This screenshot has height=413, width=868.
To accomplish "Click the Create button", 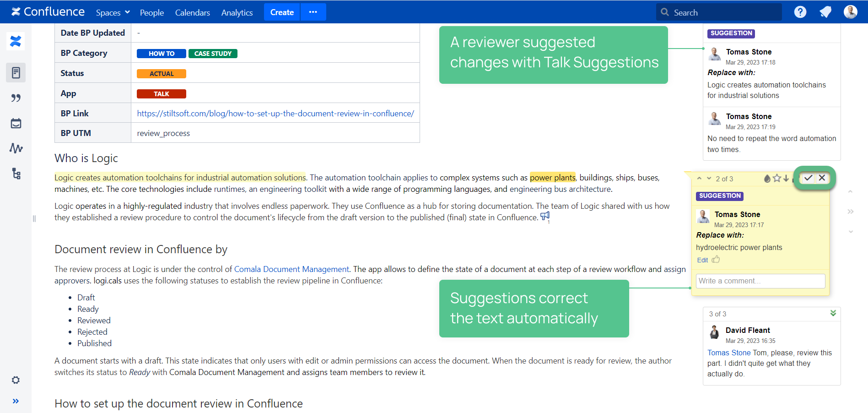I will click(282, 12).
